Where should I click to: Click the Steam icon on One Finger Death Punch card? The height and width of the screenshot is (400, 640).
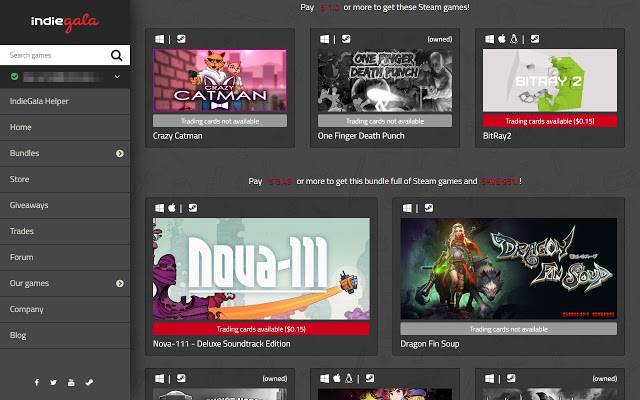coord(346,39)
